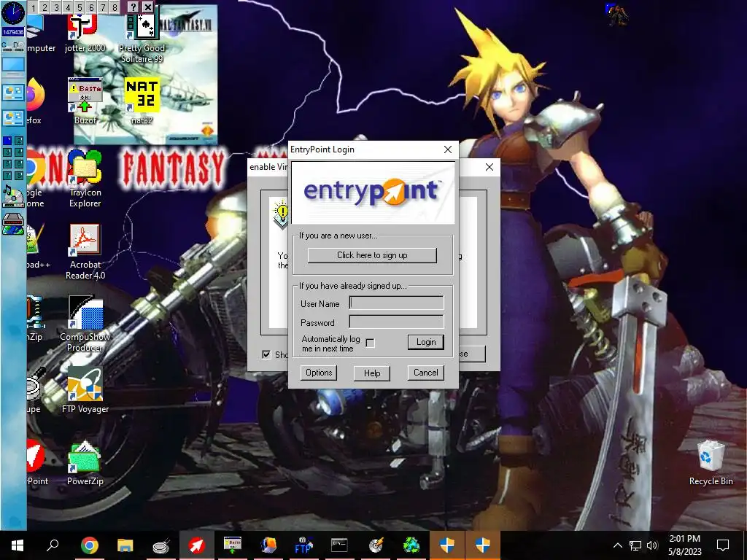Click the green recycle arrows taskbar icon

click(411, 545)
